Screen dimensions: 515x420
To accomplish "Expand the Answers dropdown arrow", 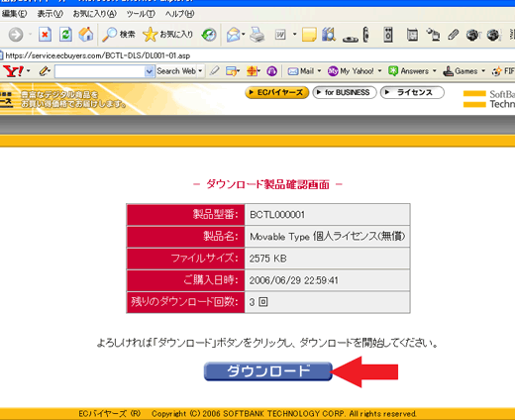I will [x=435, y=71].
